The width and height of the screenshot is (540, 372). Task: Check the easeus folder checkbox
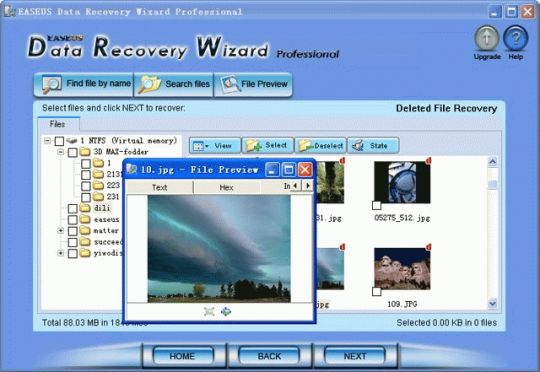tap(72, 220)
